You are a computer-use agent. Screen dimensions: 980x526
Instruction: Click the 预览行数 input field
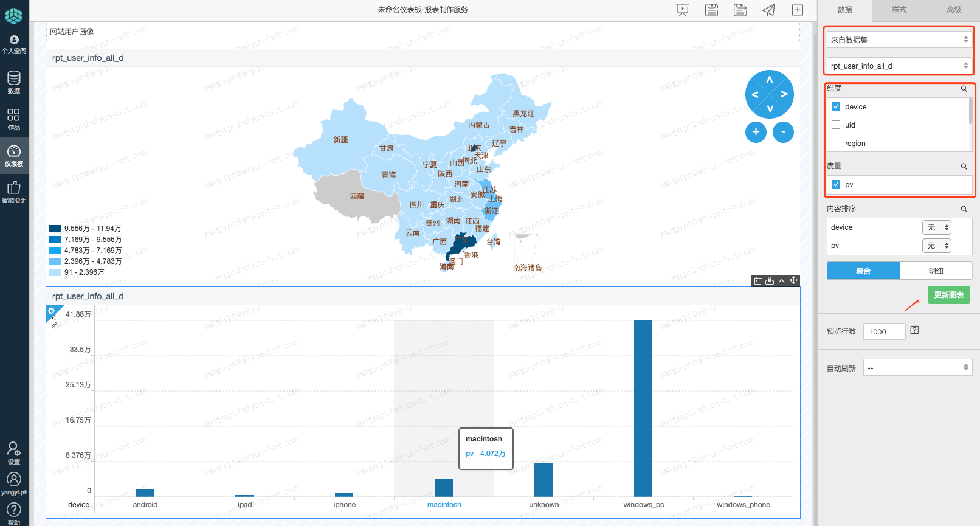885,331
